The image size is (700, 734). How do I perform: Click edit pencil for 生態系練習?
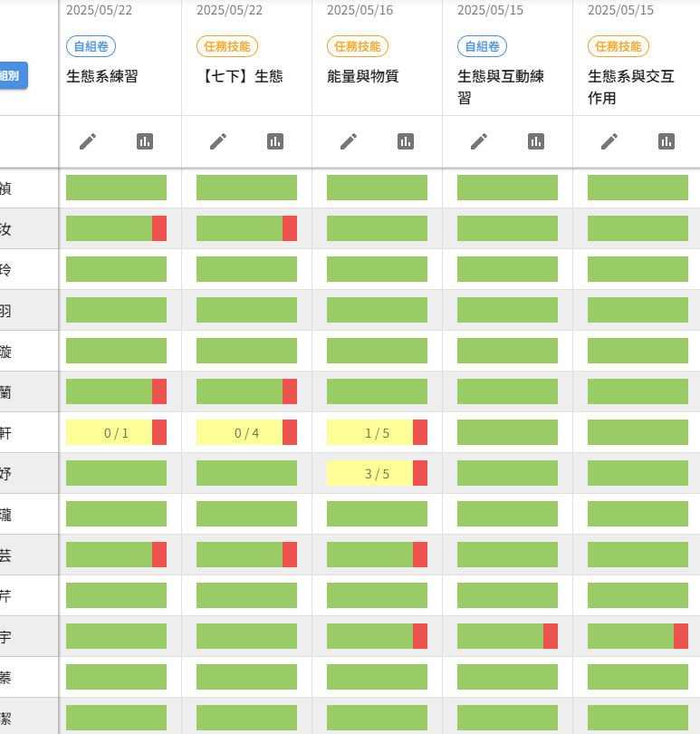click(87, 141)
